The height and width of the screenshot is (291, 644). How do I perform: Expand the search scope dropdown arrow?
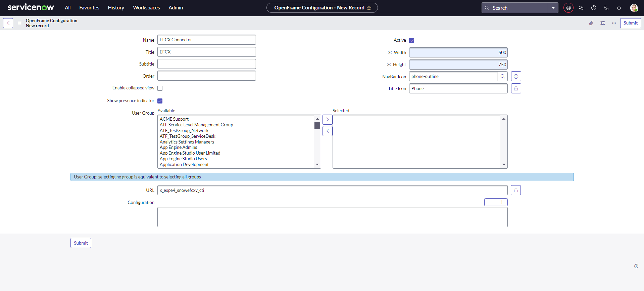553,8
